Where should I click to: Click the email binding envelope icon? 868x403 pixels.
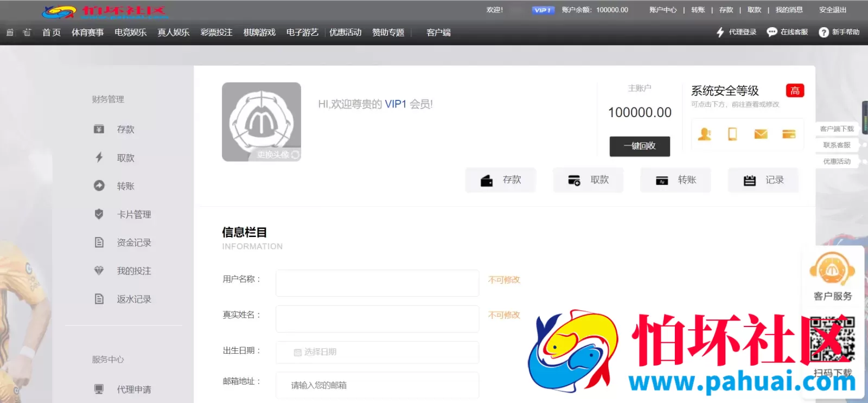click(761, 134)
